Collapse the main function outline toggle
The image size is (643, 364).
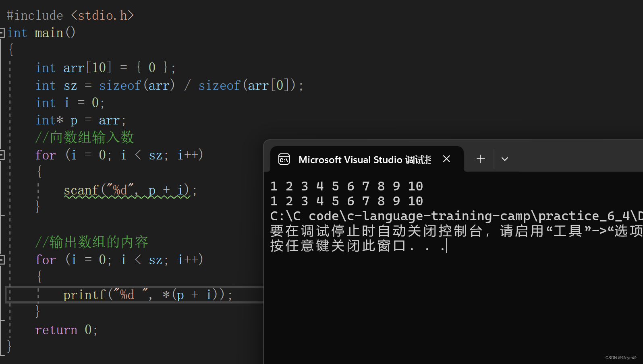click(x=2, y=33)
